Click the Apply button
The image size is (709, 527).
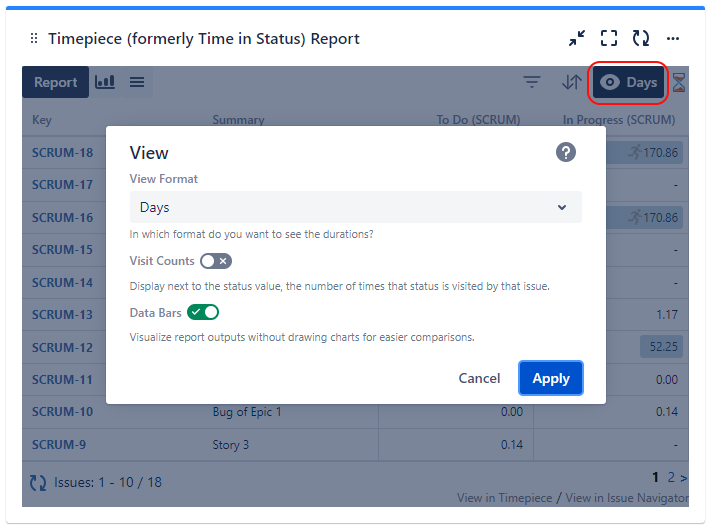(x=550, y=378)
